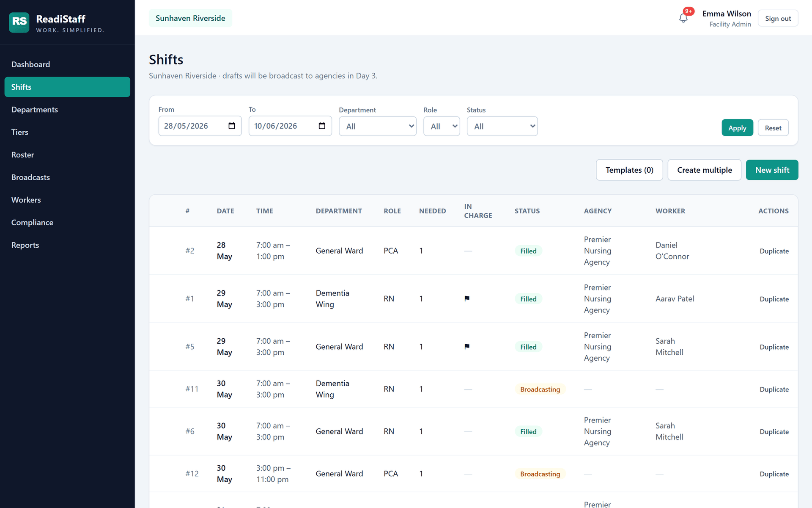Screen dimensions: 812x508
Task: Click the AGENCY column header
Action: pos(598,211)
